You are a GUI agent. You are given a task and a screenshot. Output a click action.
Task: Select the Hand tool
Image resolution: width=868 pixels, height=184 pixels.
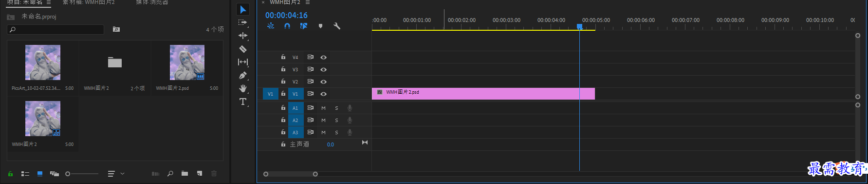243,88
